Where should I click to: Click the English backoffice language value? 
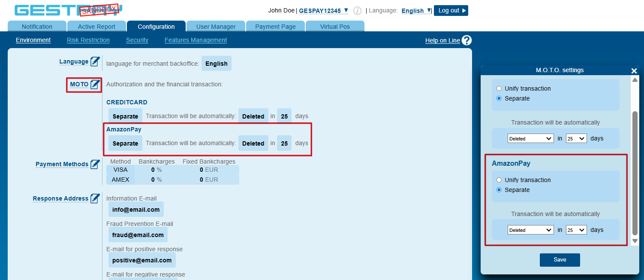pyautogui.click(x=217, y=64)
